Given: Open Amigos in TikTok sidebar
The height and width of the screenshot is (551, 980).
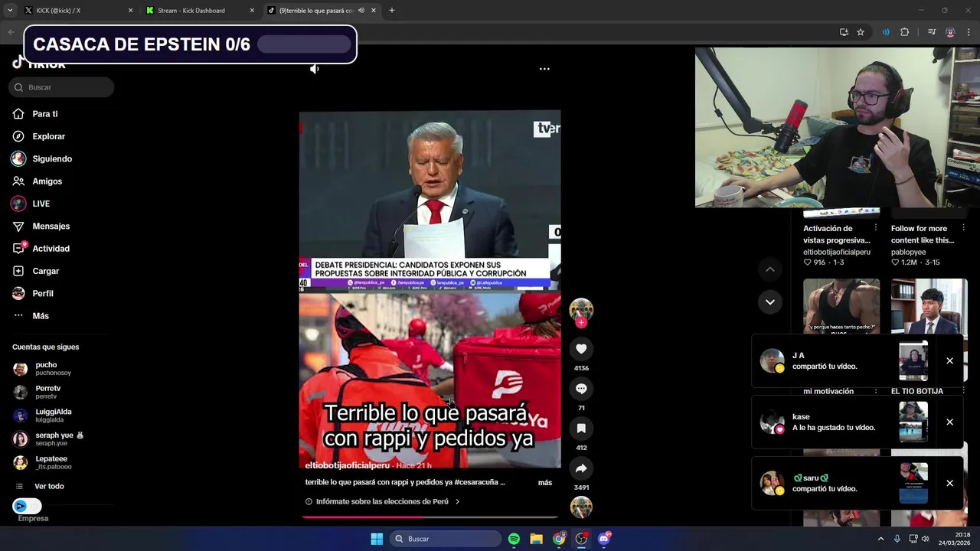Looking at the screenshot, I should [x=47, y=181].
